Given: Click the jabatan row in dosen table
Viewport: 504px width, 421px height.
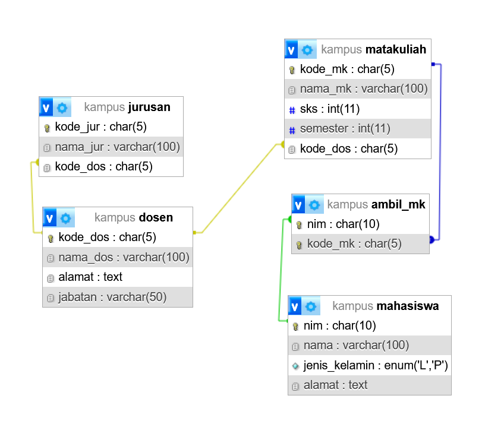Looking at the screenshot, I should tap(117, 297).
